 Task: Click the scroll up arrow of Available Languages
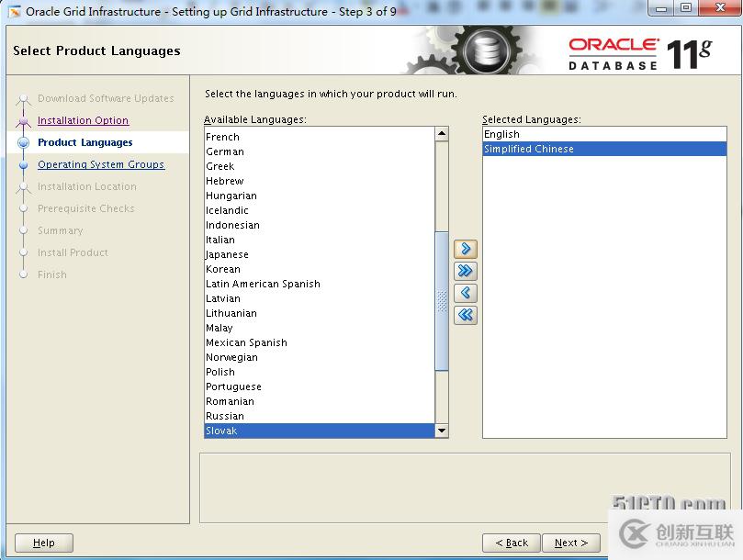pos(442,134)
